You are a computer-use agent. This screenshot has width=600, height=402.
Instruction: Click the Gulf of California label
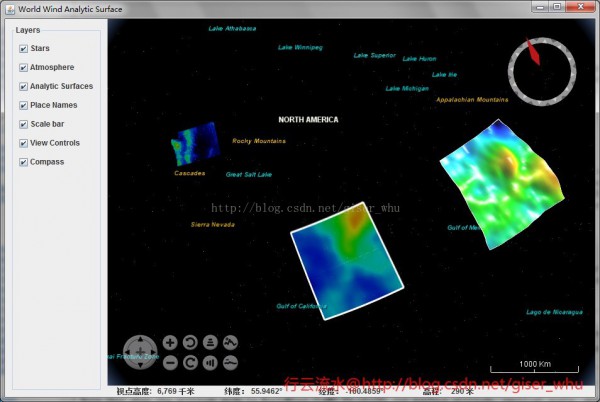pyautogui.click(x=302, y=306)
